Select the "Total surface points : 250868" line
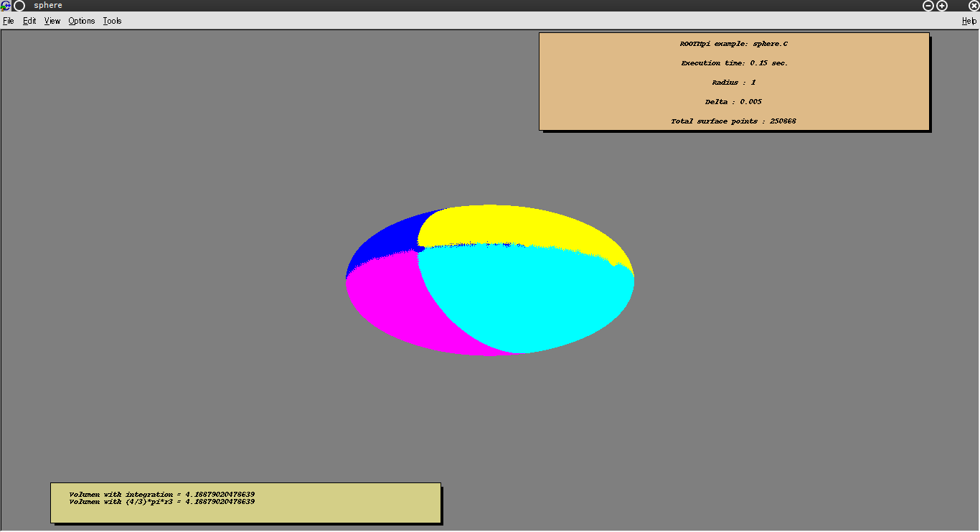 pos(734,121)
